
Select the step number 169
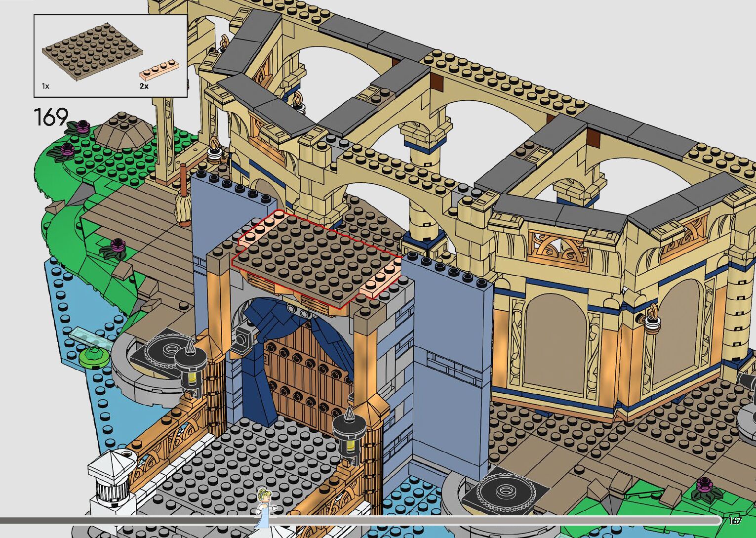click(50, 117)
